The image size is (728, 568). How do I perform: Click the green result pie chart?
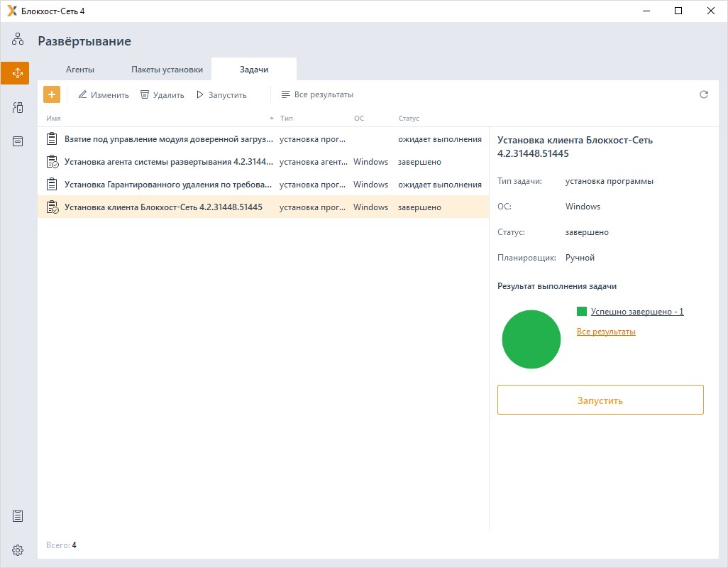tap(531, 339)
